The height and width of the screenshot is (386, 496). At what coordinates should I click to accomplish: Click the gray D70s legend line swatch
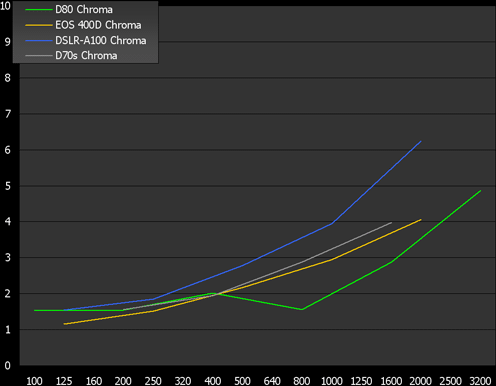click(x=39, y=55)
